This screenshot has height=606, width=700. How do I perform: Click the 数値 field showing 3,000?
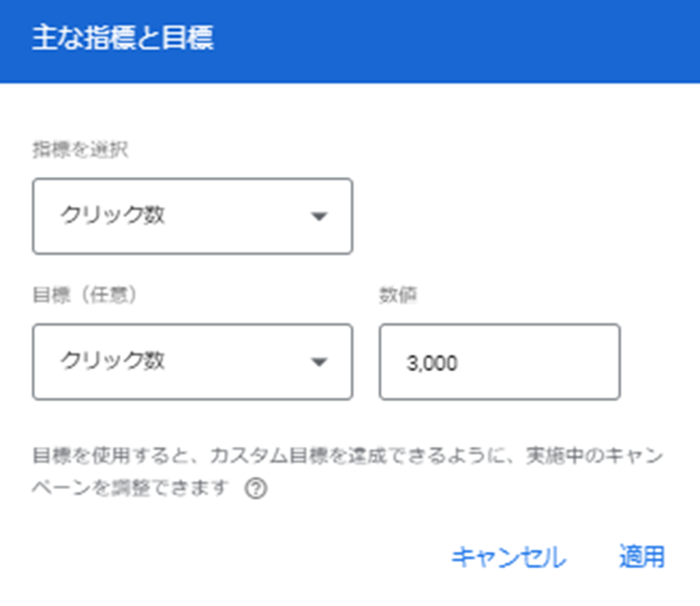pyautogui.click(x=499, y=361)
